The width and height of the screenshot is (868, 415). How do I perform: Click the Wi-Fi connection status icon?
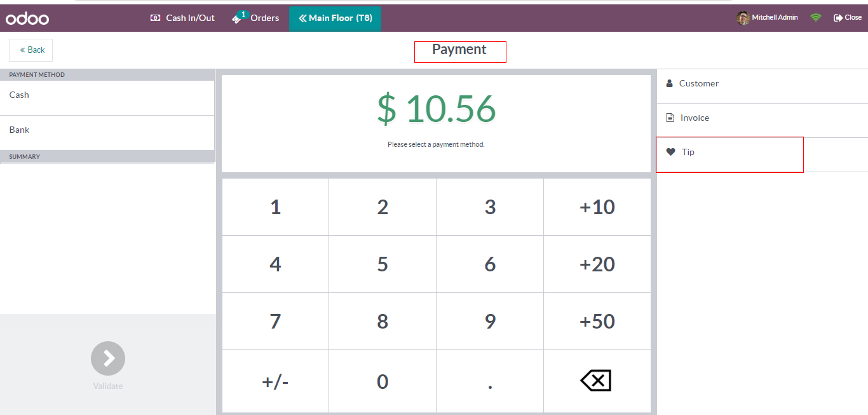click(x=816, y=18)
